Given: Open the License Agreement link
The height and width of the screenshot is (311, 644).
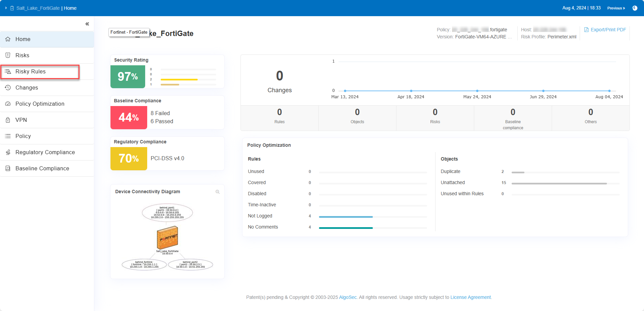Looking at the screenshot, I should click(471, 297).
